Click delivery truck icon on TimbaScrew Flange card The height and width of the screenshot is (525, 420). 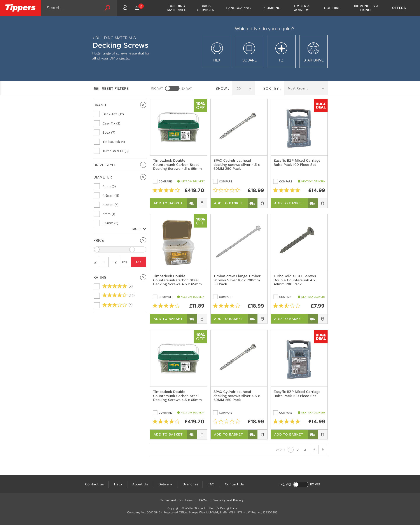(252, 319)
